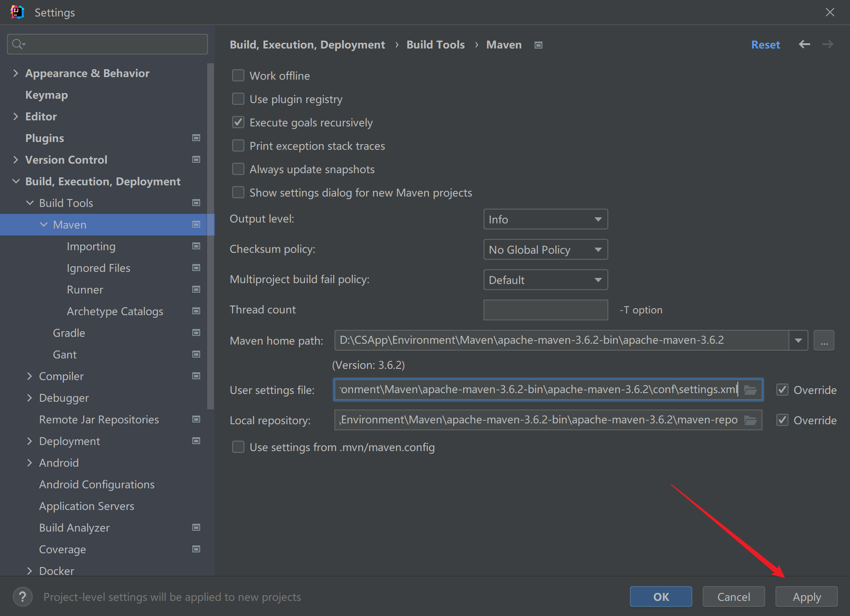Open Maven home path dropdown arrow
The height and width of the screenshot is (616, 850).
(798, 341)
